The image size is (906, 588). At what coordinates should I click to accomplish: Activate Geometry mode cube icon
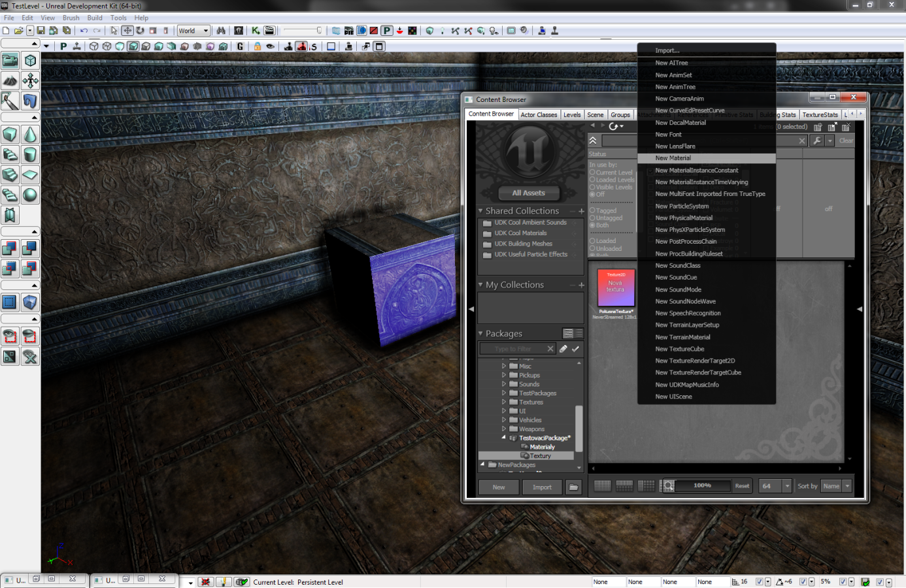pyautogui.click(x=30, y=61)
